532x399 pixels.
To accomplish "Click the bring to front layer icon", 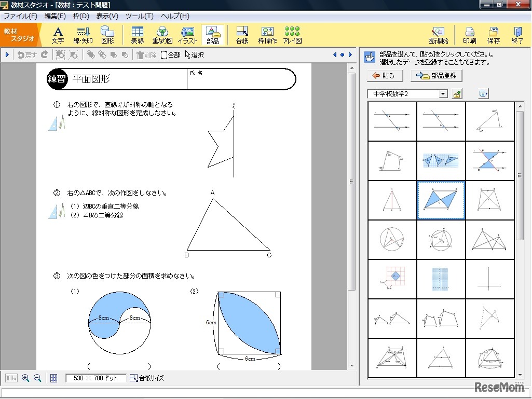I will (91, 54).
